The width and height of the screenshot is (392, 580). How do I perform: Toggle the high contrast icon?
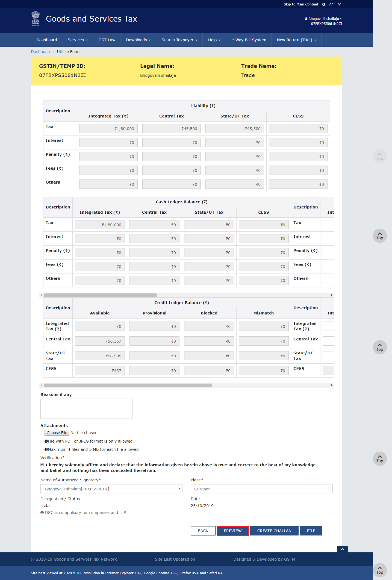pos(324,4)
